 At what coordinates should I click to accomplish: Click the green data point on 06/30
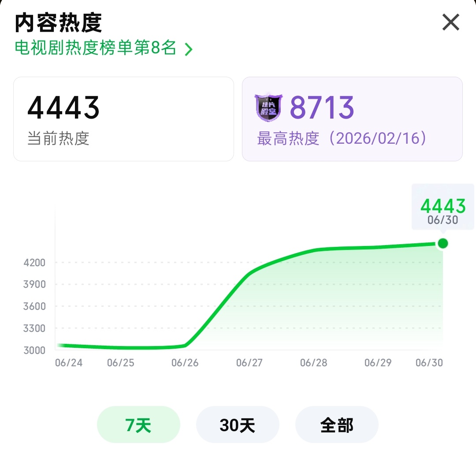click(443, 243)
